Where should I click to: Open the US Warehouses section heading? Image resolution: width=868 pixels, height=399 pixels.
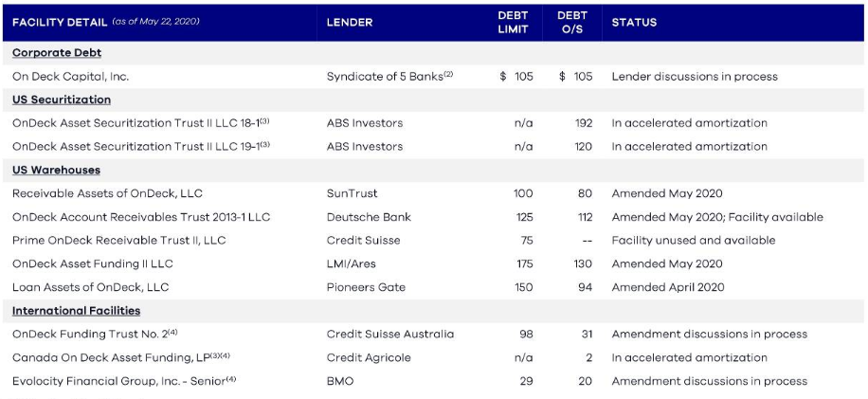tap(56, 170)
